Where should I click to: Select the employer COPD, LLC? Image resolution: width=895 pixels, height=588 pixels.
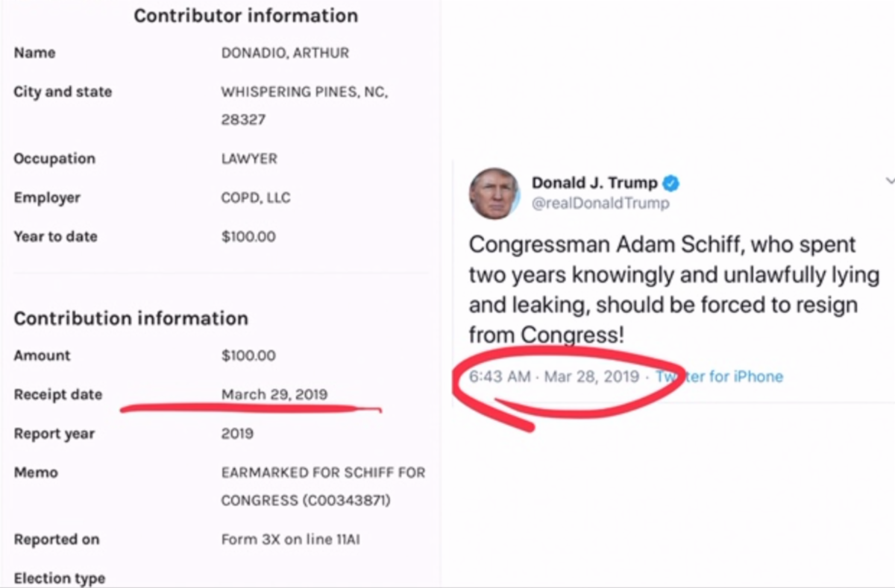pyautogui.click(x=256, y=197)
